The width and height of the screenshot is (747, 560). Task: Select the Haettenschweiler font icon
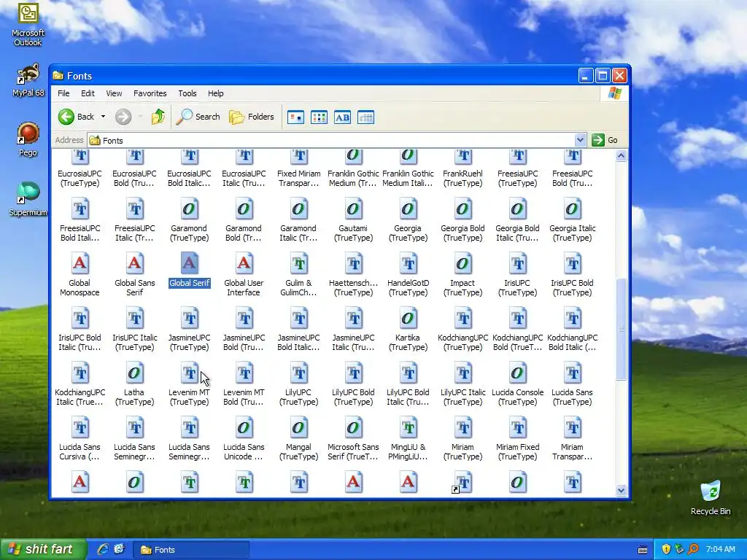[354, 264]
